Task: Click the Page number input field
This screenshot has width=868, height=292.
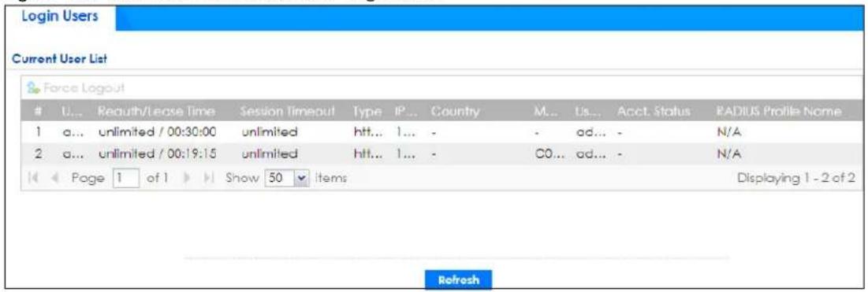Action: tap(125, 178)
